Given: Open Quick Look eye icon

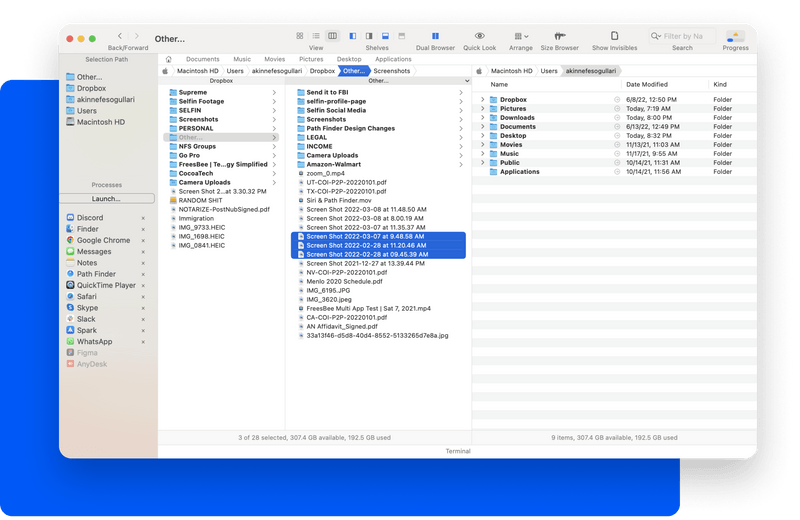Looking at the screenshot, I should point(480,36).
